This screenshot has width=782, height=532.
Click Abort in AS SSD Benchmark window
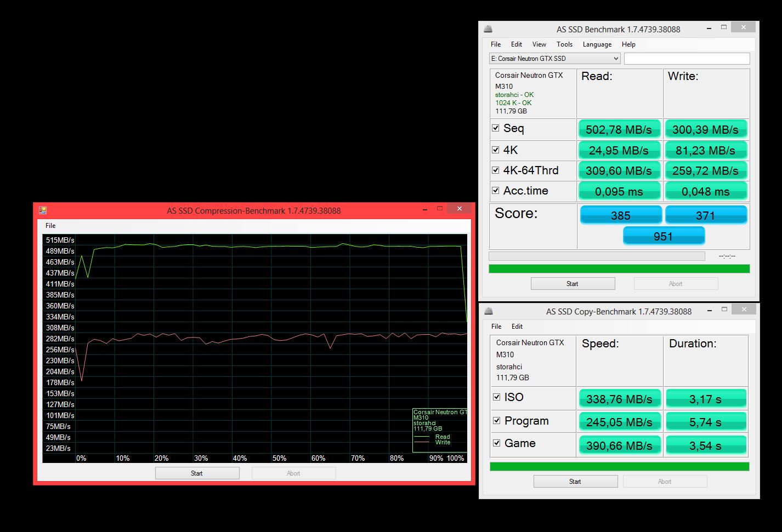point(676,283)
